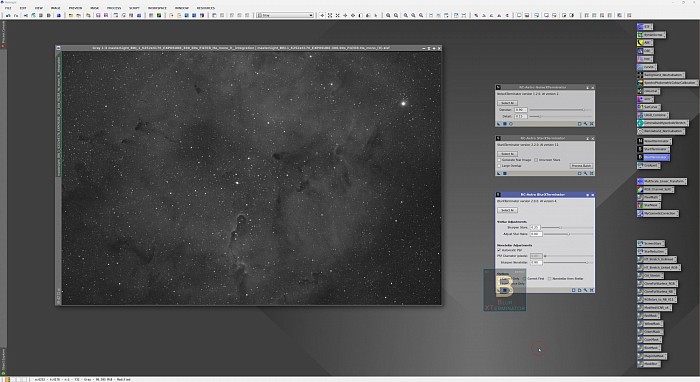Click the reset icon in BlurXTerminator
Screen dimensions: 700x382
click(x=592, y=290)
